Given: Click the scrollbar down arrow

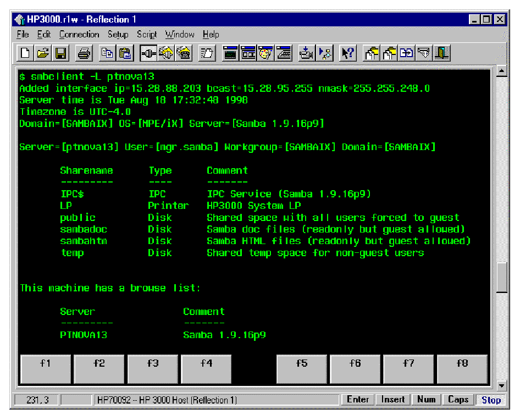Looking at the screenshot, I should tap(501, 385).
